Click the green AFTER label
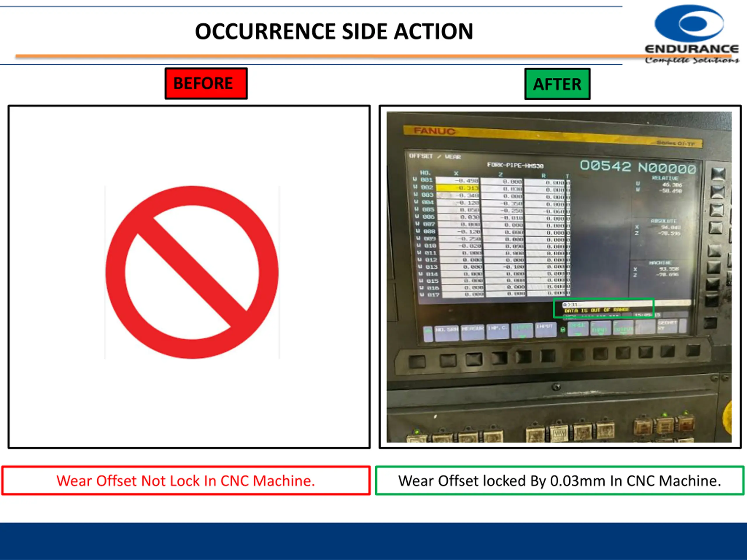747x560 pixels. (x=557, y=84)
